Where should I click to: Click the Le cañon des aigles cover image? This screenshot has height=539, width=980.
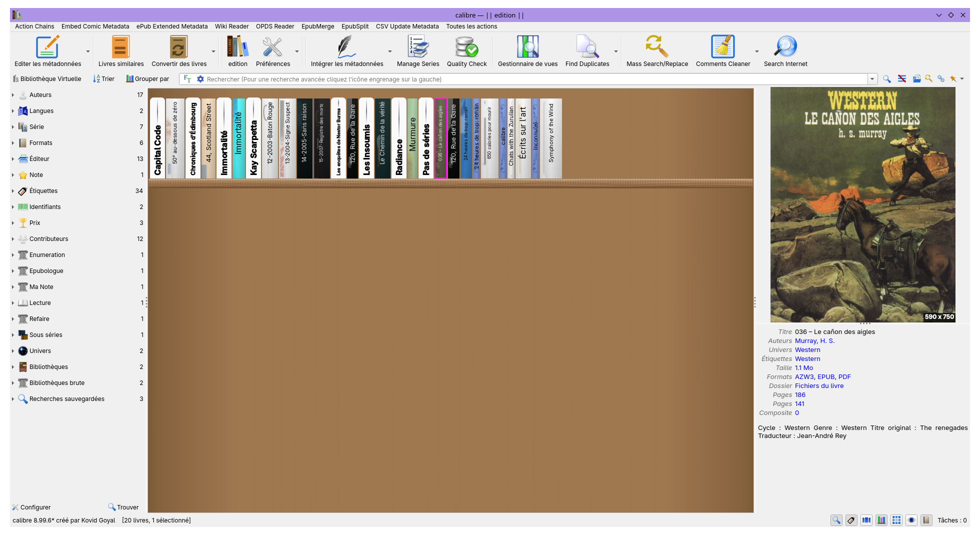[862, 204]
